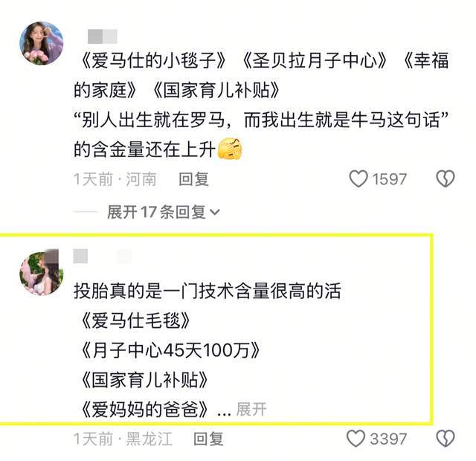This screenshot has width=476, height=461.
Task: Select comment text starting 《爱马仕的小毯子》
Action: click(x=261, y=104)
